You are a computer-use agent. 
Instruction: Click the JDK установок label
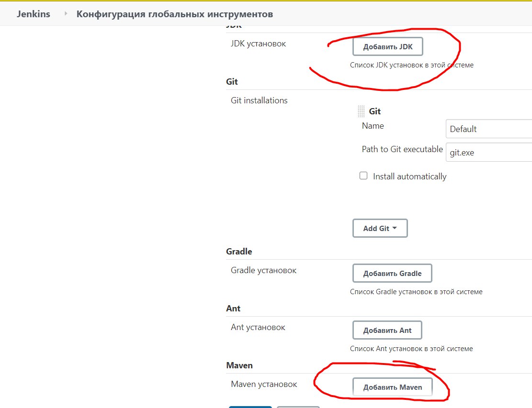point(258,44)
